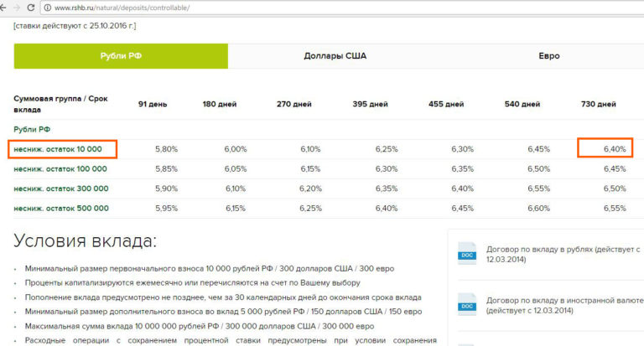Open the site information icon in address bar
This screenshot has width=644, height=346.
point(47,8)
